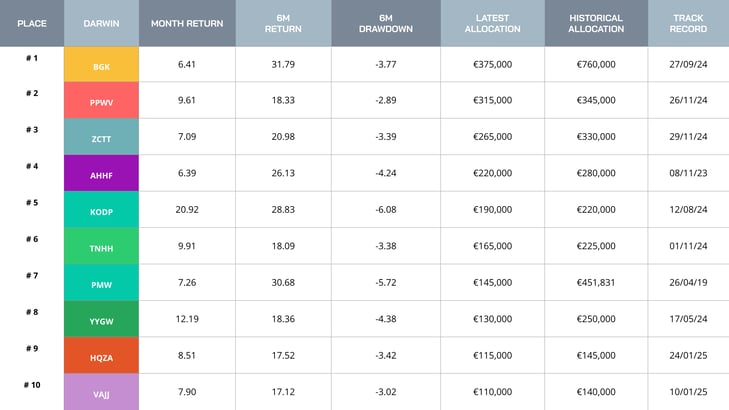Image resolution: width=729 pixels, height=410 pixels.
Task: Click the PLACE column header
Action: pos(32,23)
